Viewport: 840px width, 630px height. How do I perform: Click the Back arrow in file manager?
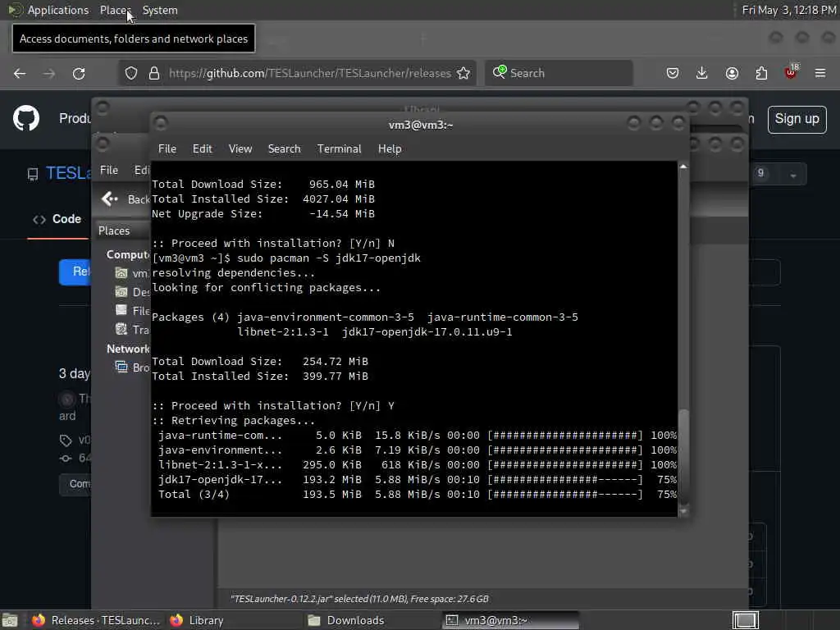(110, 199)
